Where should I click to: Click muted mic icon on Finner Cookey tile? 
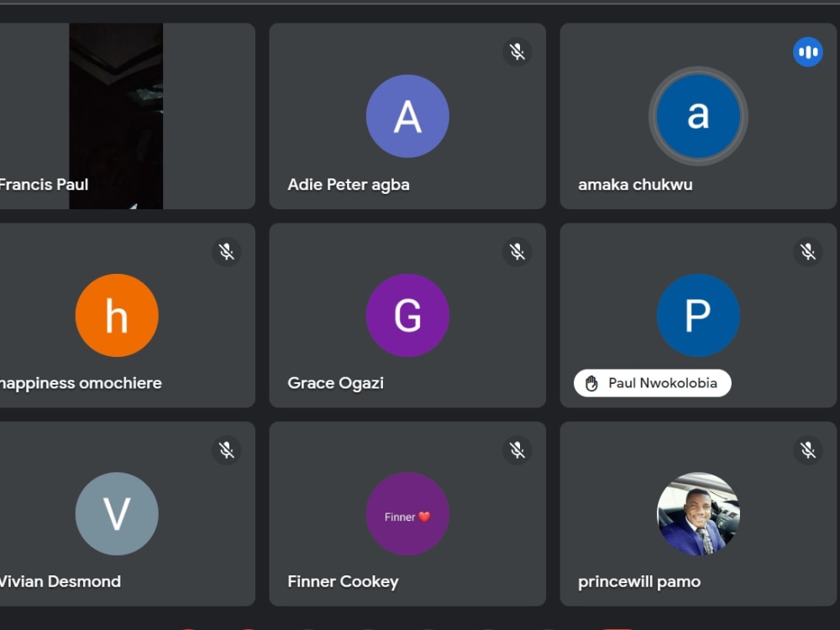[x=517, y=450]
